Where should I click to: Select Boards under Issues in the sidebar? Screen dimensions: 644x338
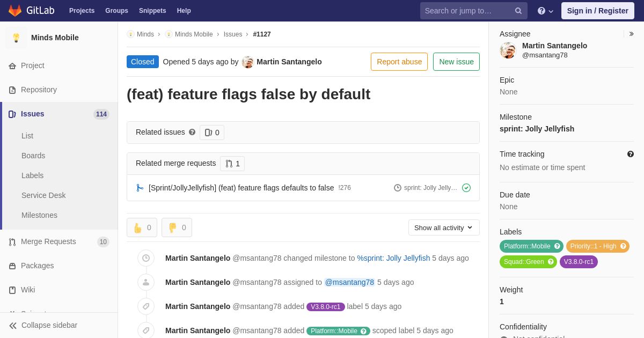coord(33,156)
